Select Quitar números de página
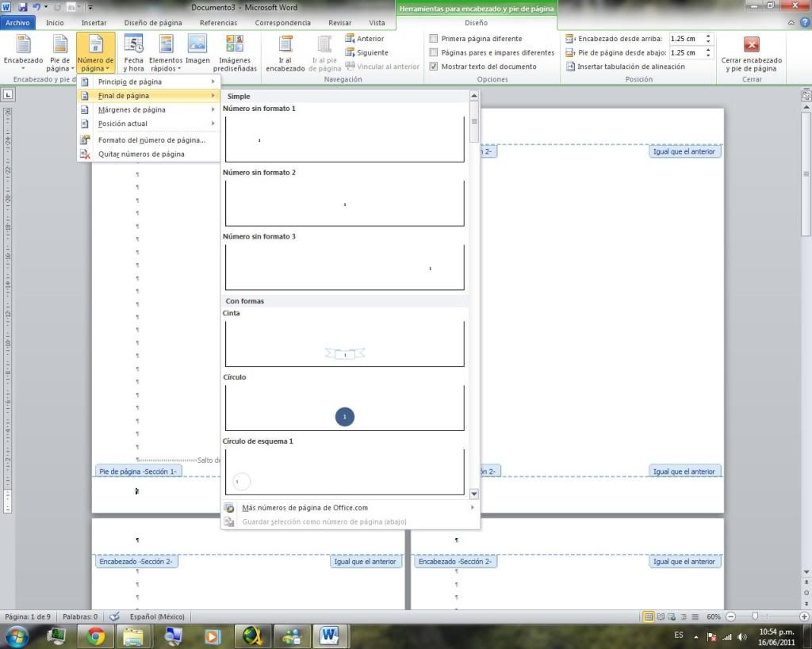The image size is (812, 649). click(148, 155)
